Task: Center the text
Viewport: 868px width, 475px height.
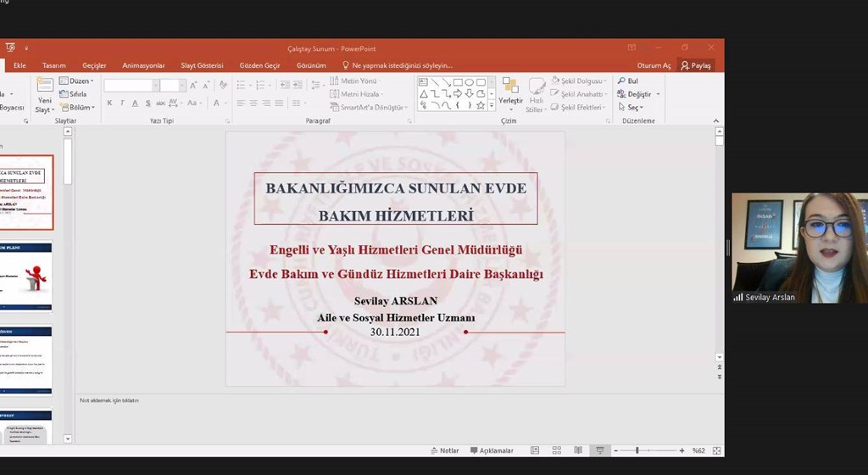Action: (x=253, y=103)
